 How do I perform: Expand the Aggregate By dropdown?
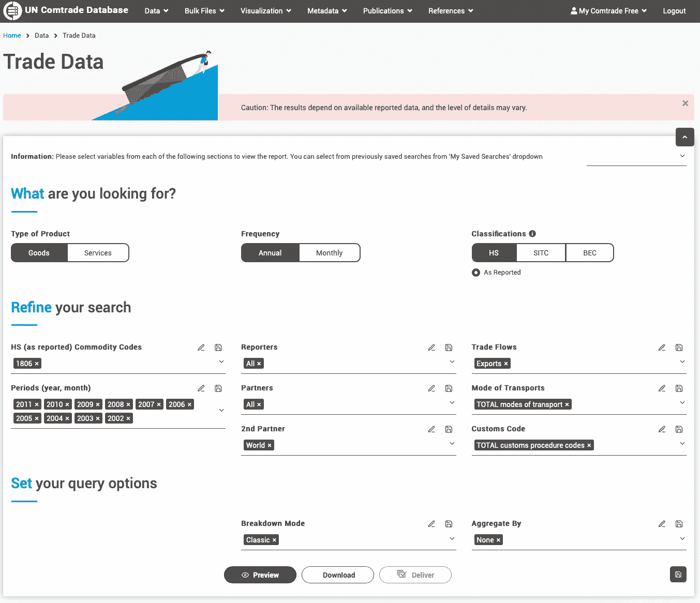[x=682, y=538]
